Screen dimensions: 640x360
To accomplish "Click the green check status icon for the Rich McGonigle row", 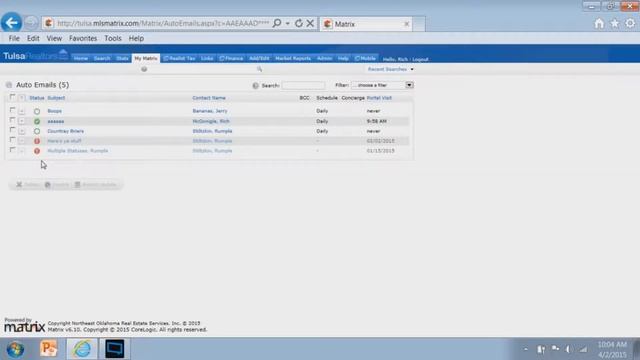I will click(37, 121).
